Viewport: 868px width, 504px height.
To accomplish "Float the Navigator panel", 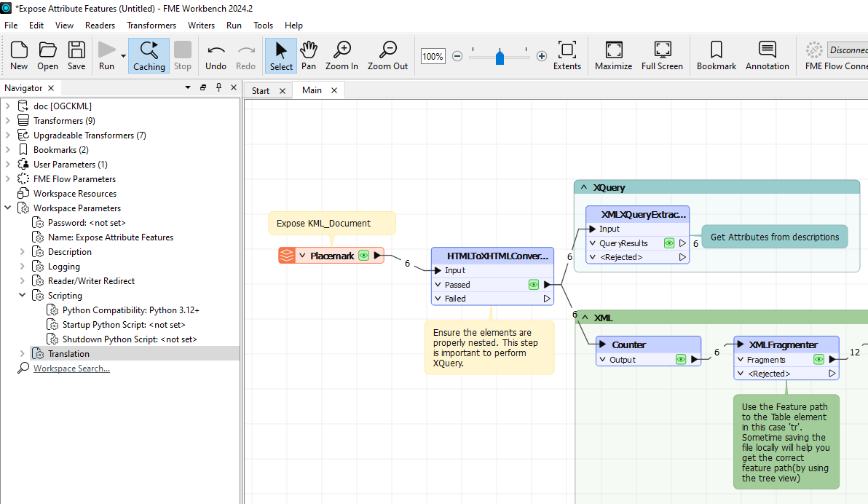I will (x=203, y=87).
